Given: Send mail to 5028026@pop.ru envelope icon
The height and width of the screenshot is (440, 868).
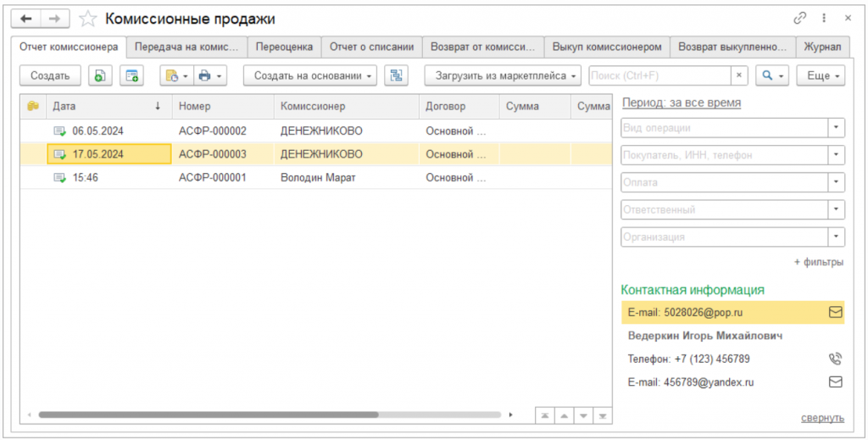Looking at the screenshot, I should tap(835, 312).
